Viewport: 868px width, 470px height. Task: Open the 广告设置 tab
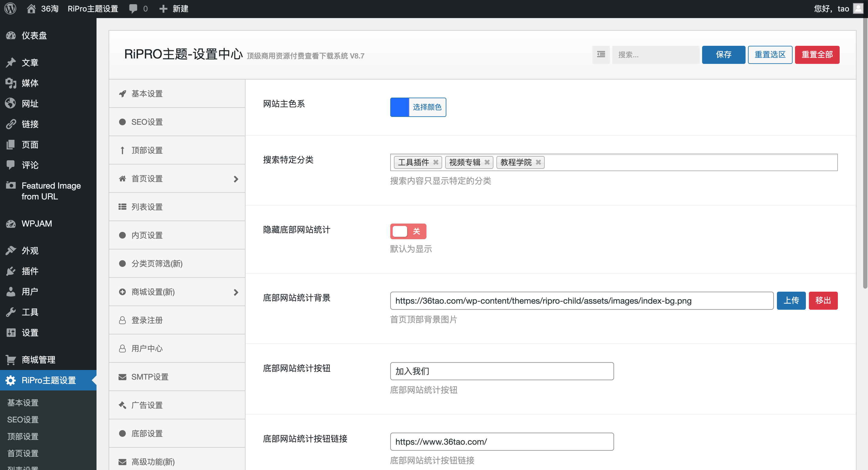177,405
